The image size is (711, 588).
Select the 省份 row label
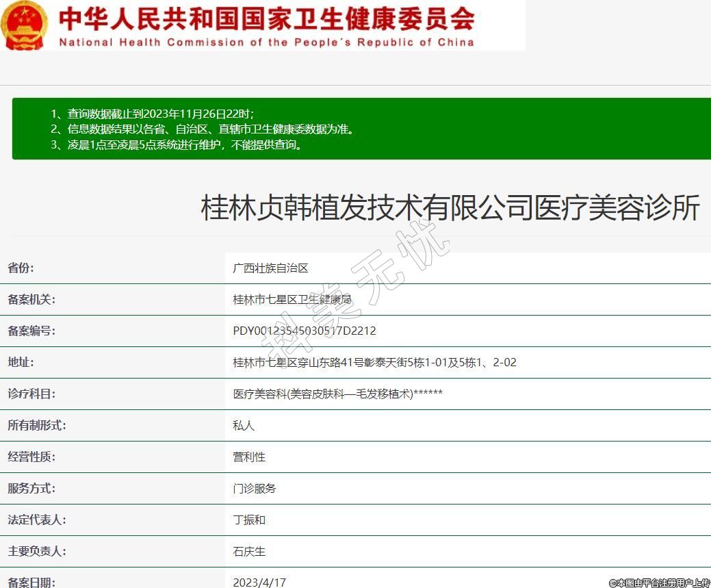point(21,268)
